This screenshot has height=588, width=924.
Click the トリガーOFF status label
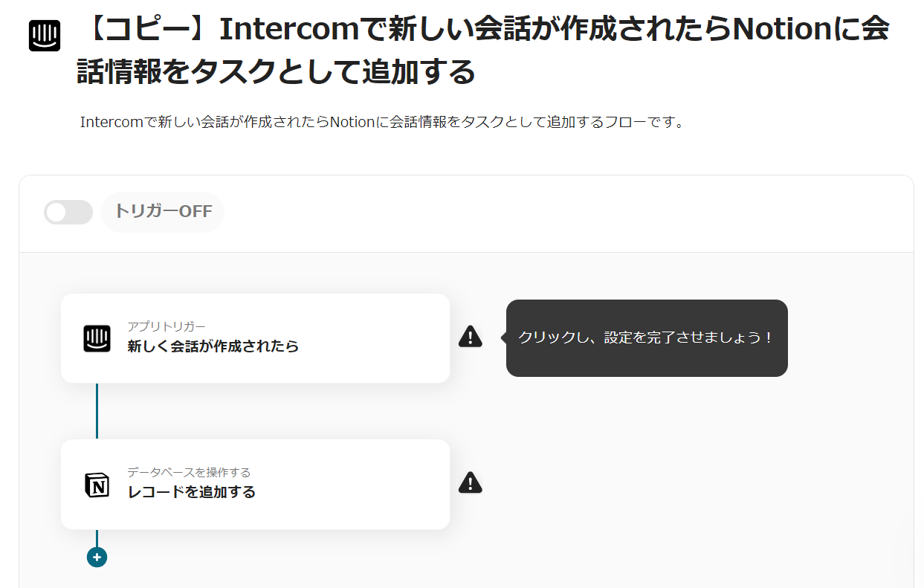coord(163,211)
